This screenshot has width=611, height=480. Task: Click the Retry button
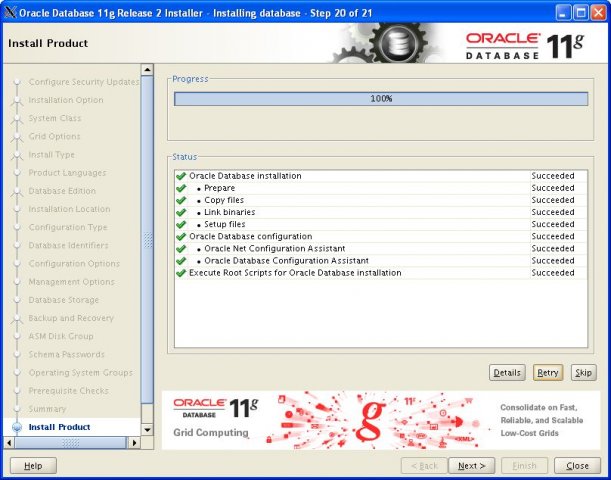click(x=547, y=372)
